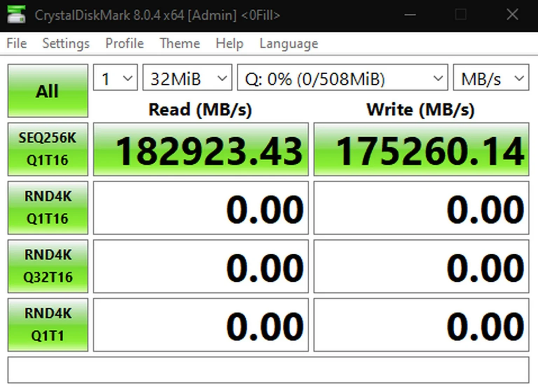This screenshot has height=392, width=538.
Task: Minimize the CrystalDiskMark window
Action: 410,15
